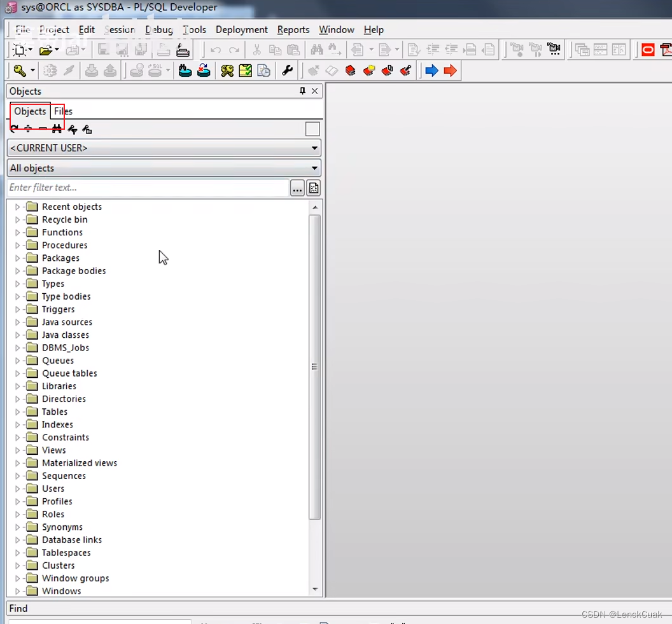Image resolution: width=672 pixels, height=624 pixels.
Task: Click the folder wrench icon in Objects panel
Action: point(87,129)
